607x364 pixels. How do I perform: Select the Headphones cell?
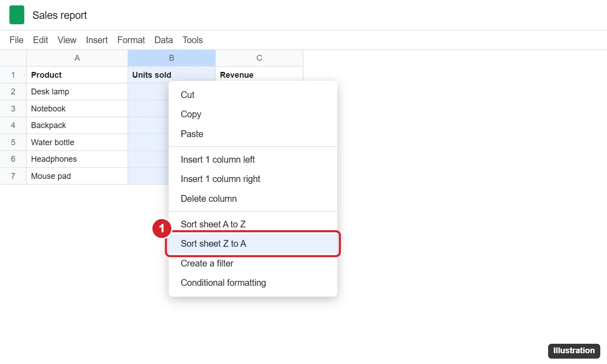(77, 159)
